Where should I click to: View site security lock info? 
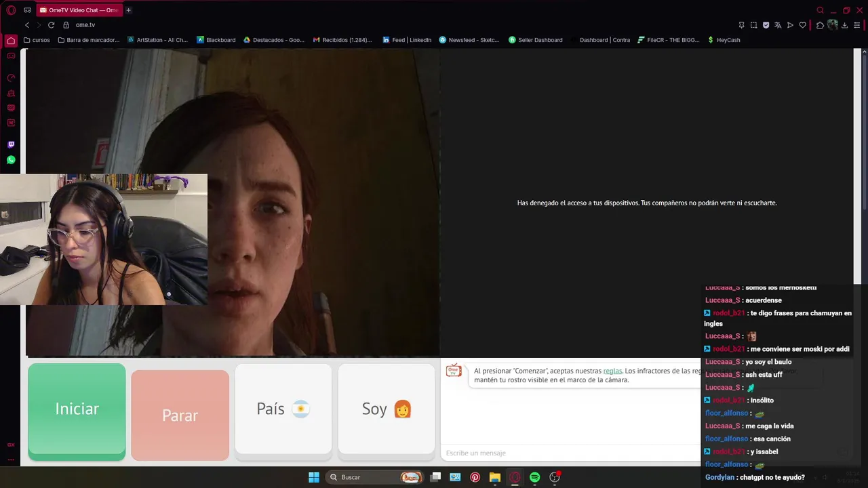66,25
